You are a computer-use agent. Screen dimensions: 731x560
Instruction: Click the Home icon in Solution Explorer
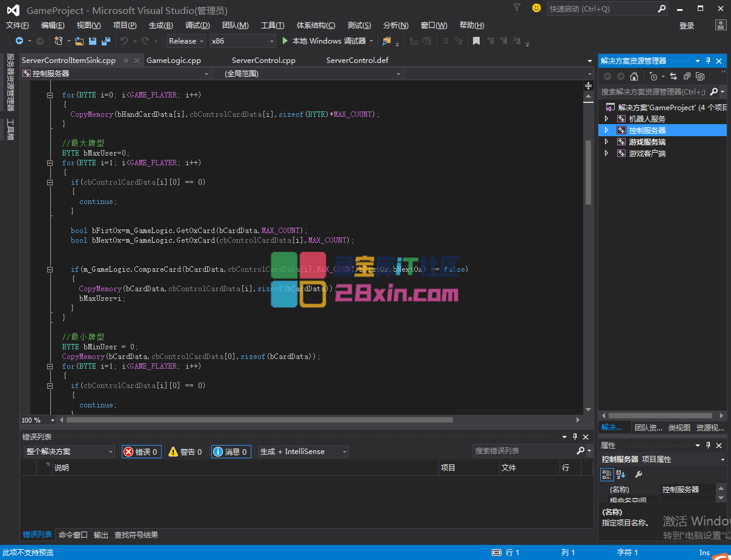tap(634, 76)
